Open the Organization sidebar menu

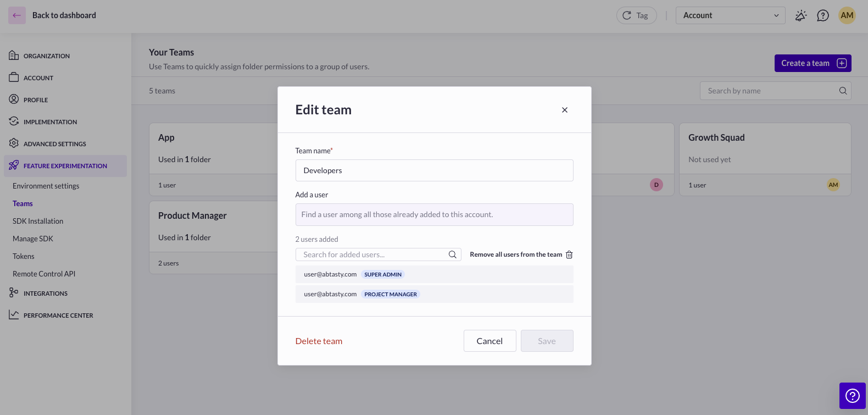(x=46, y=56)
